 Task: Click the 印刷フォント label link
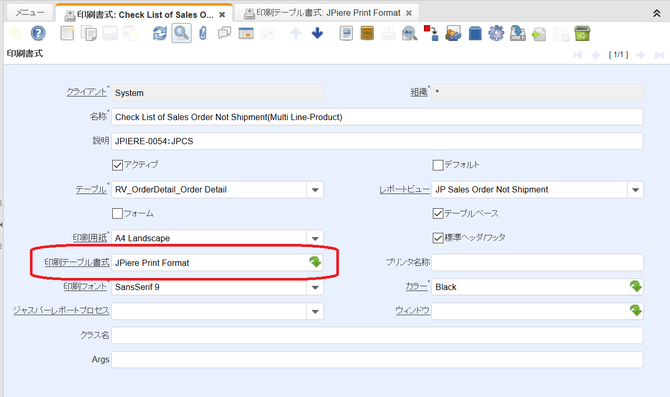tap(85, 286)
